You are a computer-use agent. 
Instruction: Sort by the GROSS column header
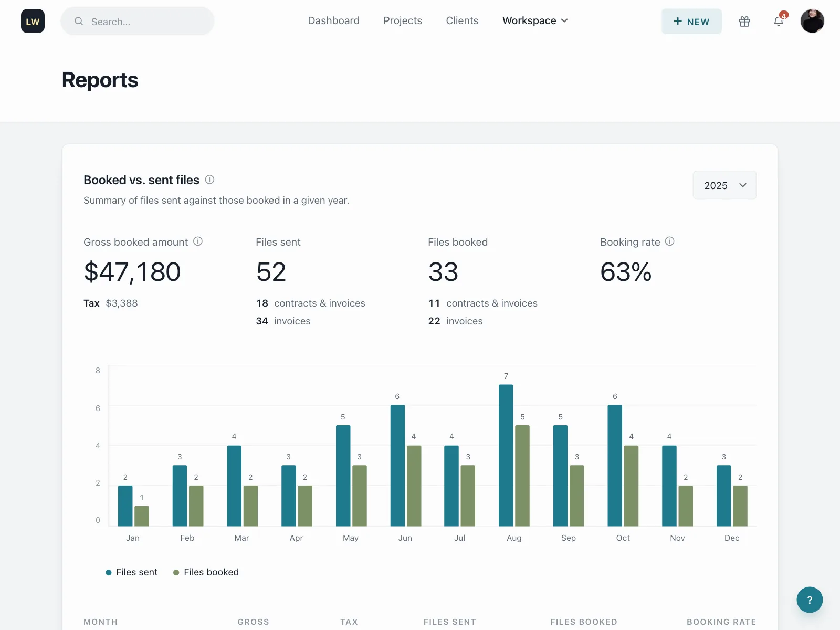point(253,622)
